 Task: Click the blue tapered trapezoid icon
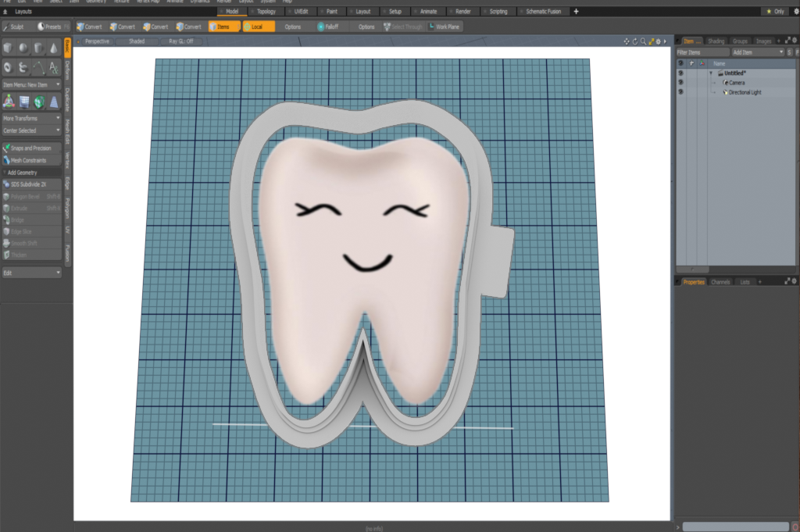[54, 102]
